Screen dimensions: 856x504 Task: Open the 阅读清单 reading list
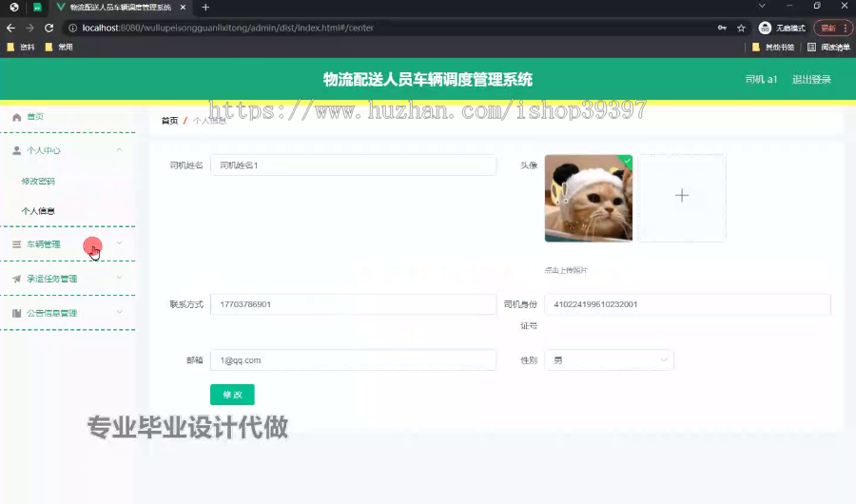(x=828, y=47)
